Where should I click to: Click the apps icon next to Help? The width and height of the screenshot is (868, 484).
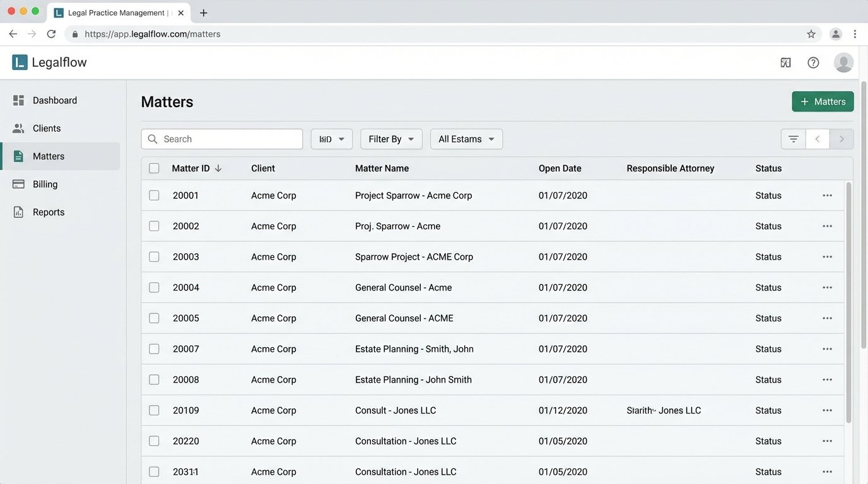click(x=785, y=62)
